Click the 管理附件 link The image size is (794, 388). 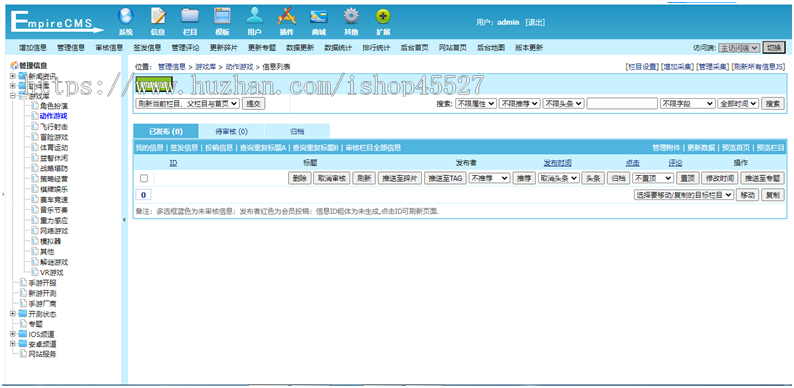[x=666, y=147]
